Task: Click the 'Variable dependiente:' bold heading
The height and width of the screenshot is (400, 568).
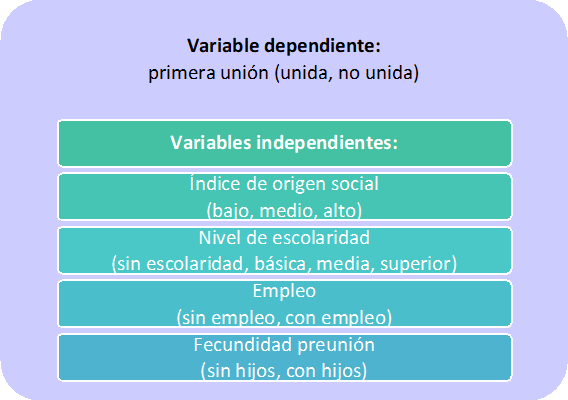Action: point(284,46)
